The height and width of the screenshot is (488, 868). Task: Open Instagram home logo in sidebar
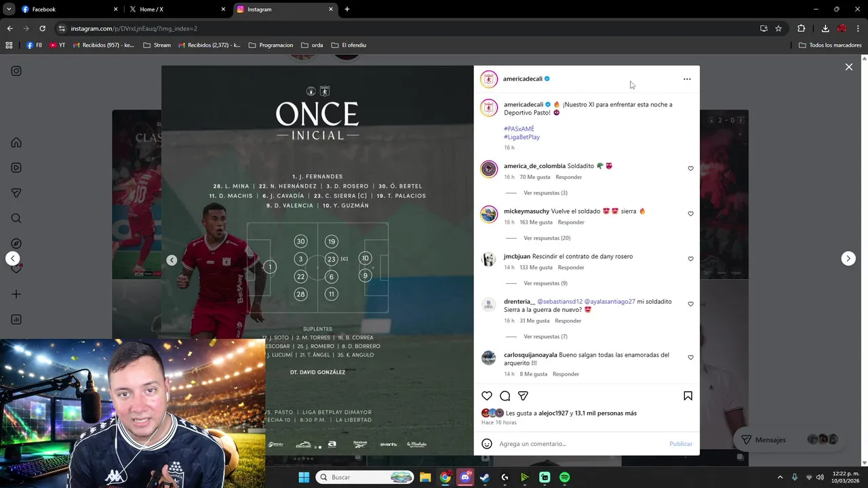(16, 71)
